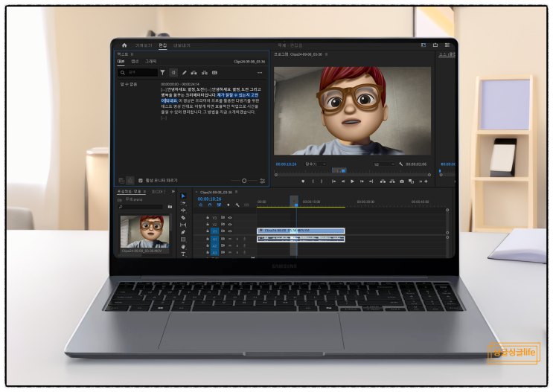
Task: Hide the V3 track with its eye
Action: 230,218
